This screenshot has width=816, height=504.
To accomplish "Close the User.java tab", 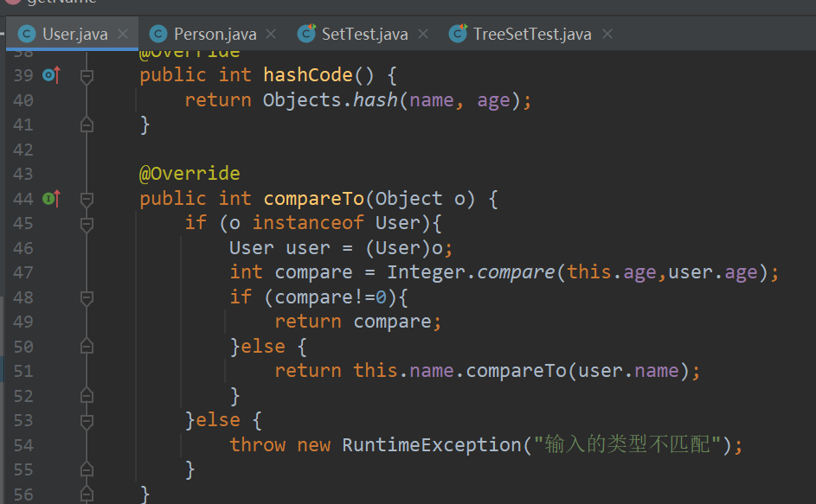I will (123, 34).
